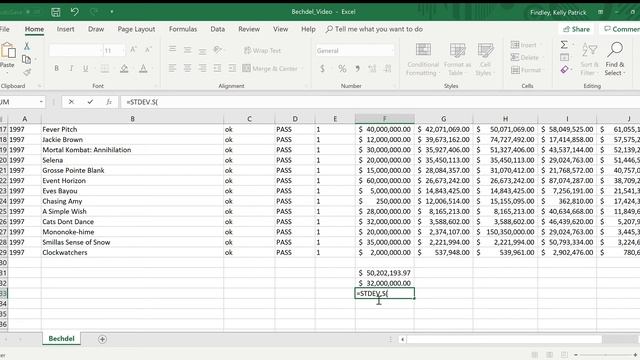
Task: Click the Format Painter icon
Action: (27, 73)
